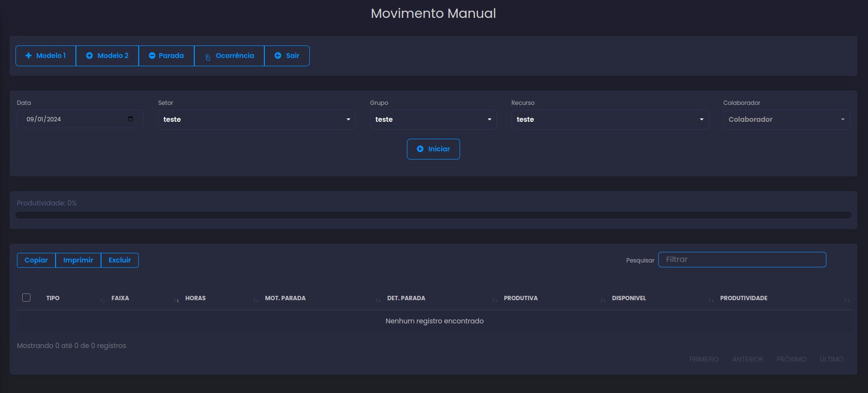Click the TIPO column header text
The width and height of the screenshot is (868, 393).
(53, 298)
